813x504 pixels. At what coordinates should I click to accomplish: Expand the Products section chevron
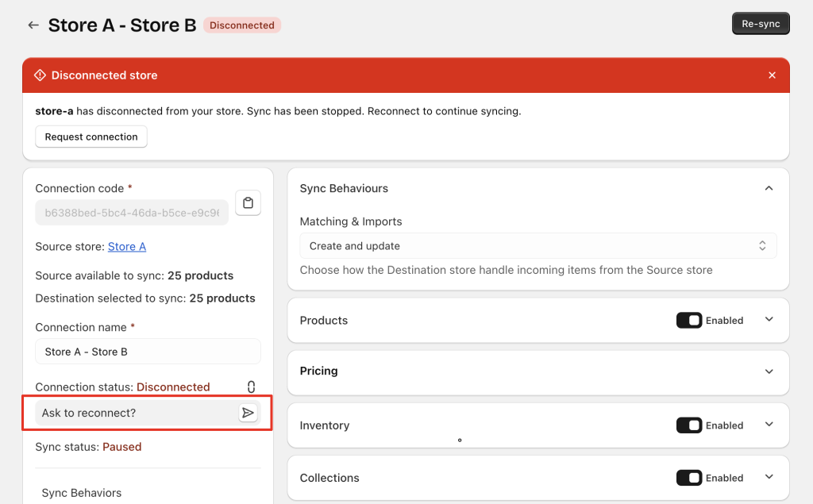click(x=768, y=320)
